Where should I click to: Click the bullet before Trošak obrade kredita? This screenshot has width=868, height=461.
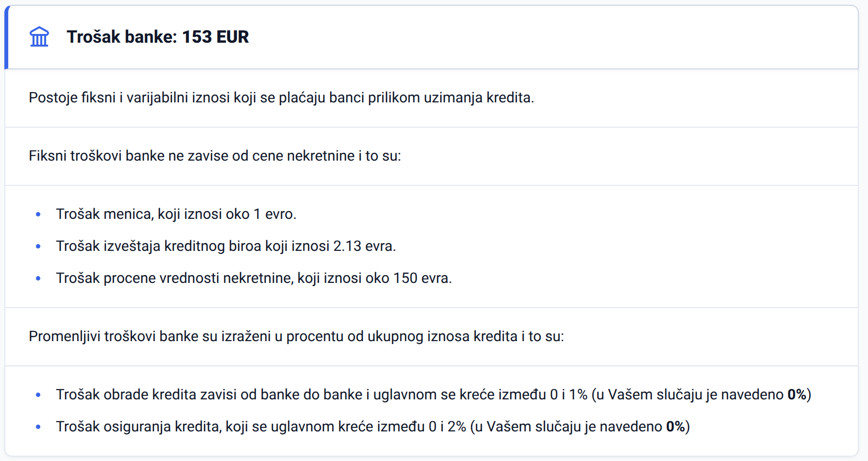tap(38, 395)
